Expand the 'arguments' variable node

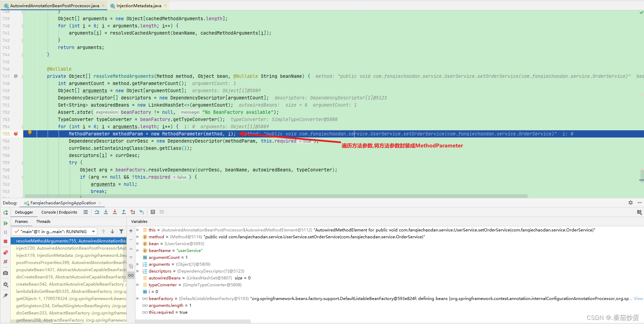[138, 264]
